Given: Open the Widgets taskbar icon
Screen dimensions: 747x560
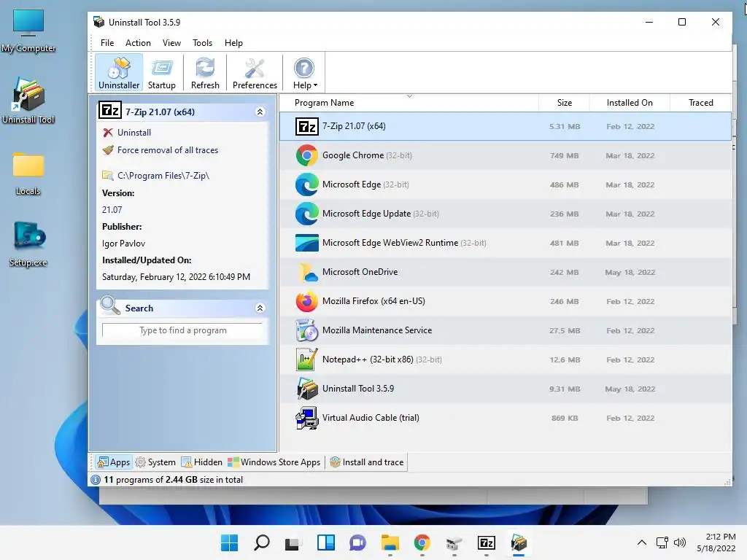Looking at the screenshot, I should click(326, 542).
